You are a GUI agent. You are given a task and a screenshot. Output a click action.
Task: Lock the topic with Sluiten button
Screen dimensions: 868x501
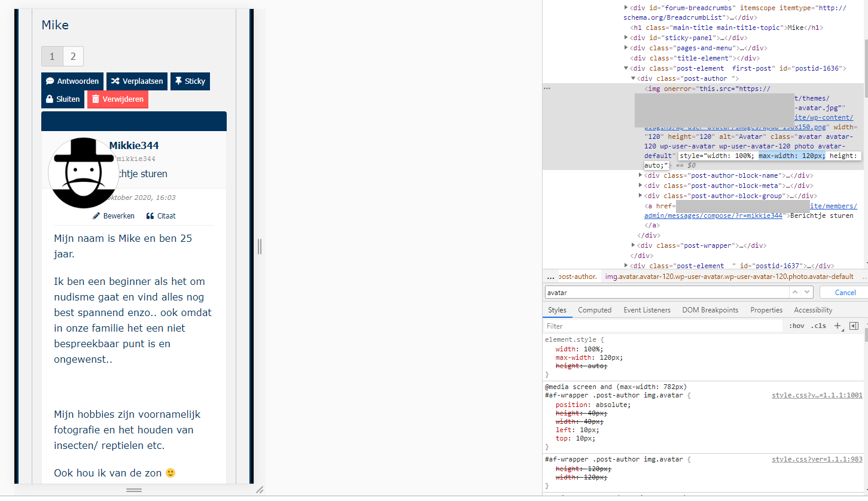click(63, 99)
